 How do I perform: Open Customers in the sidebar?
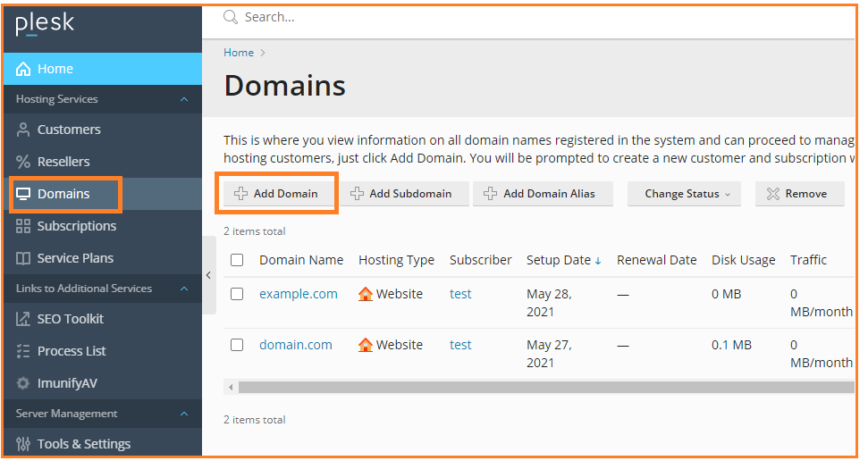pos(103,130)
